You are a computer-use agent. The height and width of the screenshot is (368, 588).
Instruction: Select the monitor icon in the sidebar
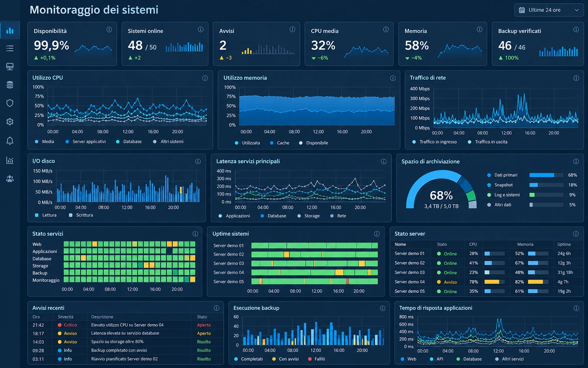(10, 66)
